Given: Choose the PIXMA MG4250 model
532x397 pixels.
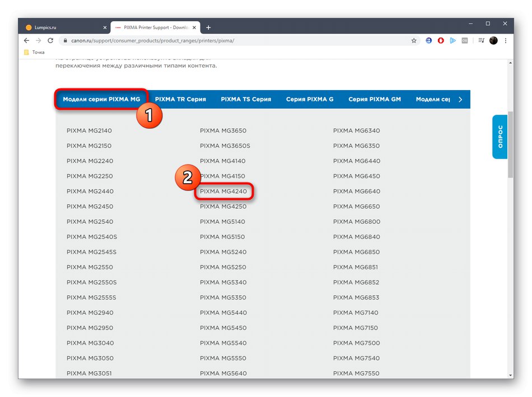Looking at the screenshot, I should 223,207.
